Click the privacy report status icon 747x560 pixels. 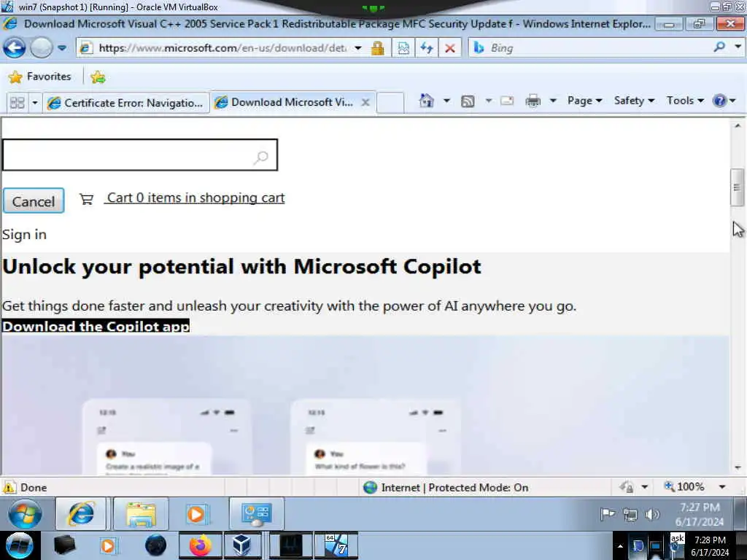[626, 487]
